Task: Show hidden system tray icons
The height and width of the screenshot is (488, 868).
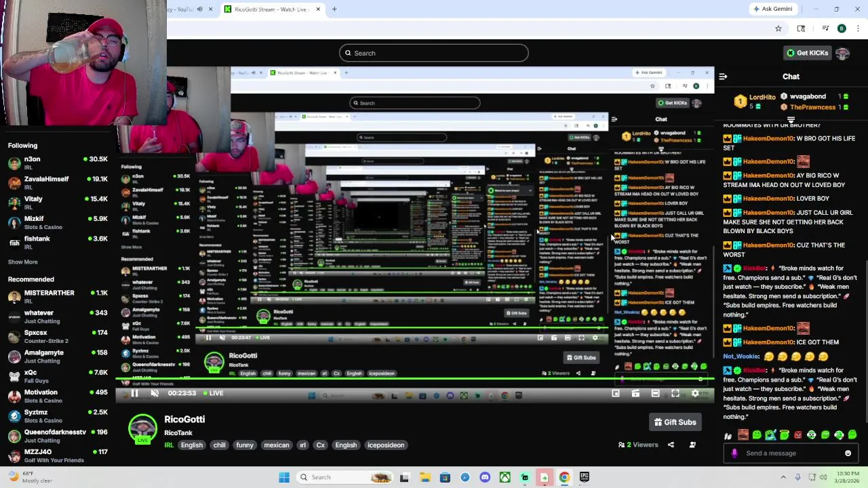Action: pyautogui.click(x=783, y=477)
